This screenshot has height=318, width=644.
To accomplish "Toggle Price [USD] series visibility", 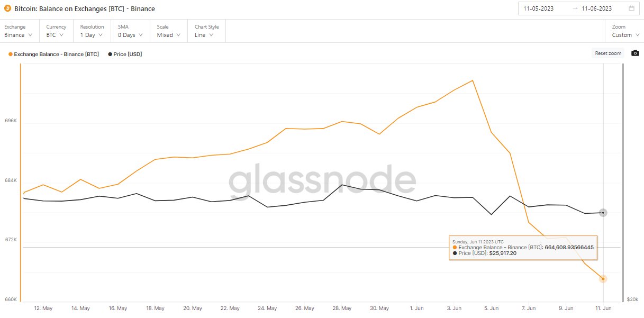I will [125, 54].
